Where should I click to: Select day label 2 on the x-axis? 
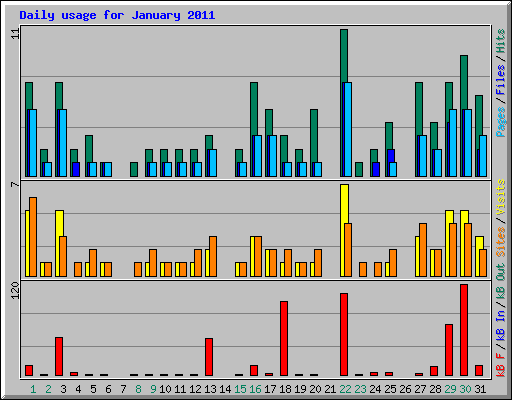48,389
